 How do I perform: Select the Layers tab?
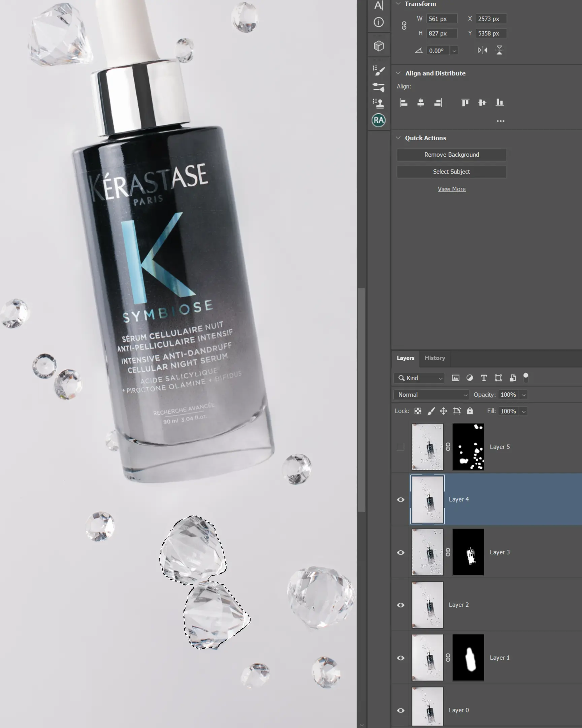point(406,358)
